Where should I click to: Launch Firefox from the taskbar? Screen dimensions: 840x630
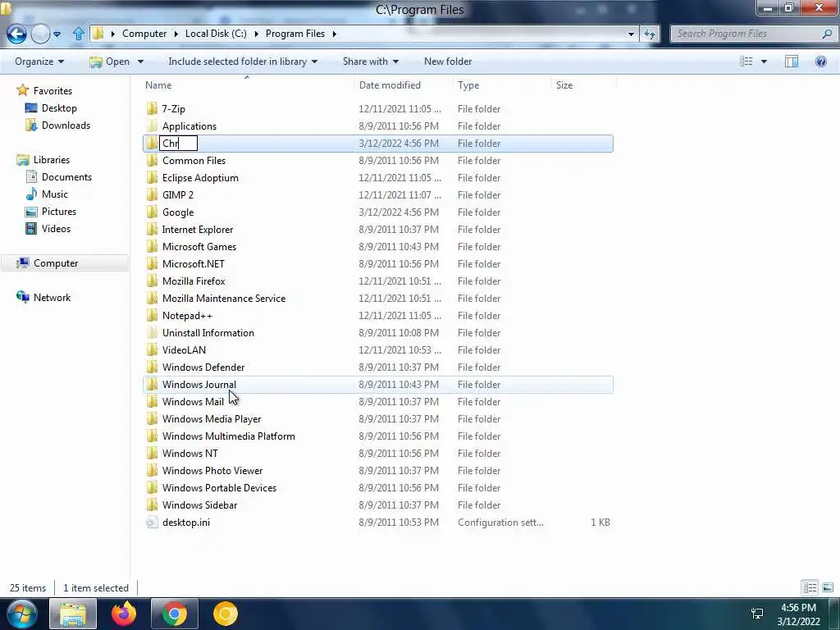click(124, 614)
